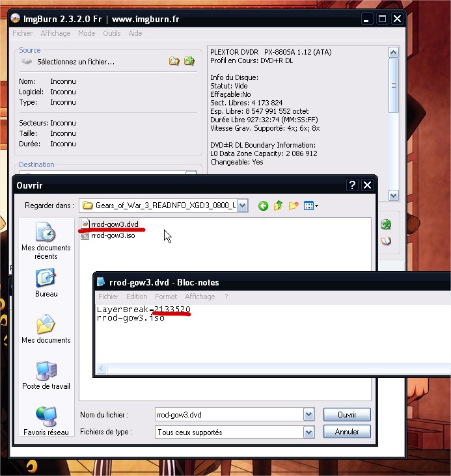Expand the Nom du fichier dropdown

pyautogui.click(x=308, y=414)
